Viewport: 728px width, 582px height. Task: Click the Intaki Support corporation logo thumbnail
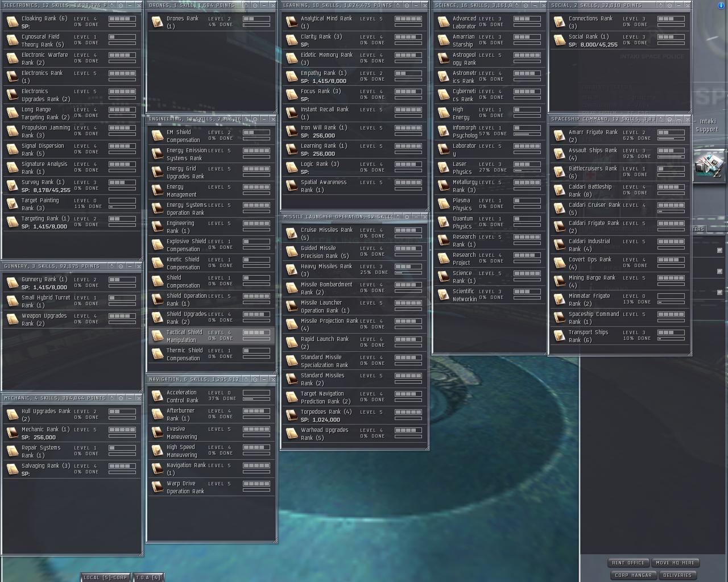(709, 164)
